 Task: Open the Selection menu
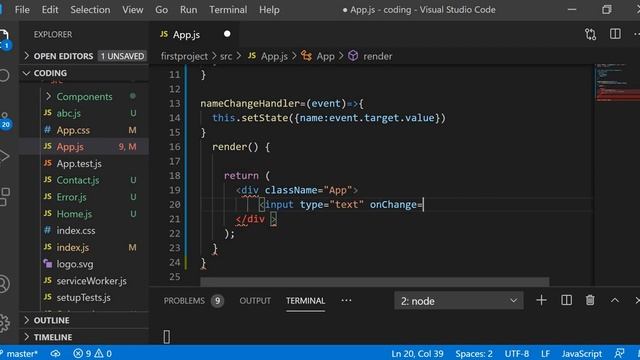click(90, 9)
